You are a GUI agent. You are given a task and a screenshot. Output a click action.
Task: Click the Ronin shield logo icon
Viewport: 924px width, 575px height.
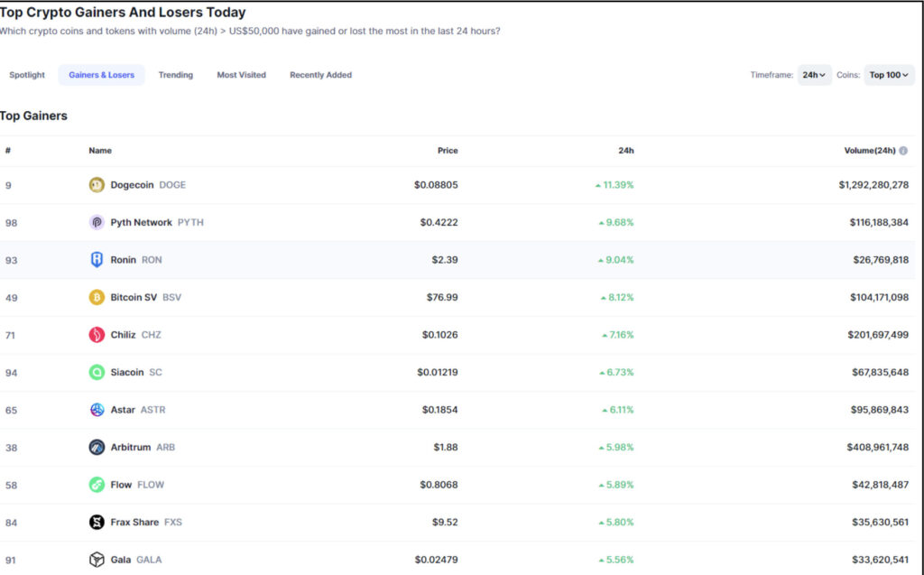[x=97, y=260]
